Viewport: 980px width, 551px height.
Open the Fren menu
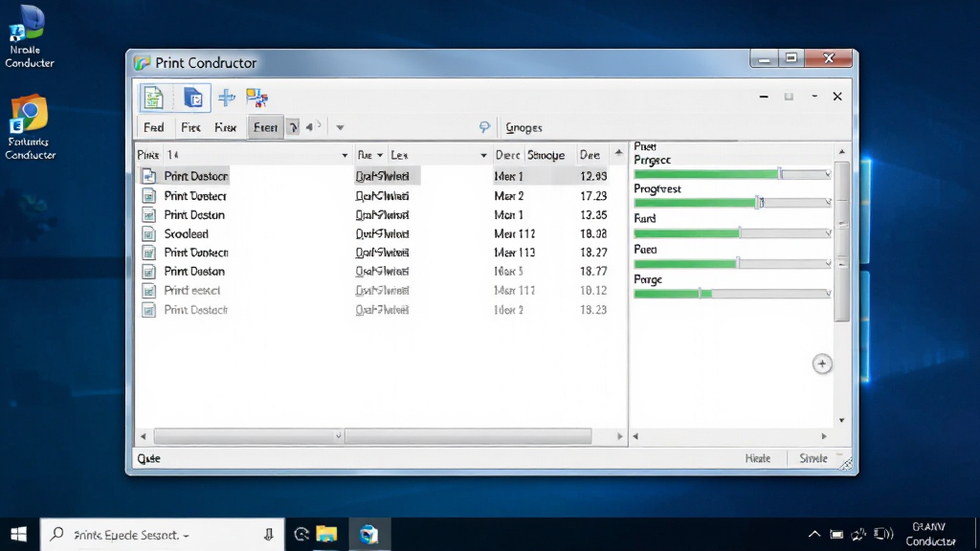(x=265, y=127)
